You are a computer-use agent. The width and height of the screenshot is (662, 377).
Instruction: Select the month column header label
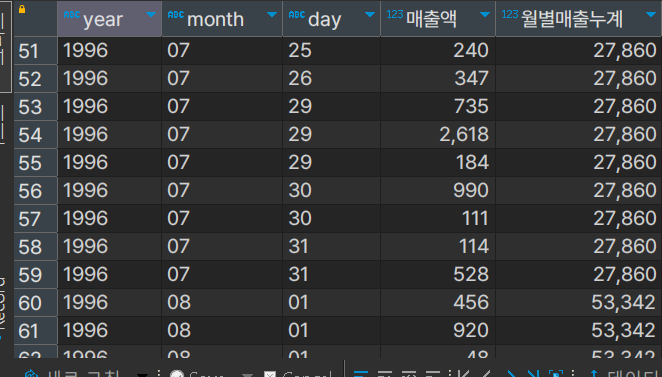pos(215,19)
